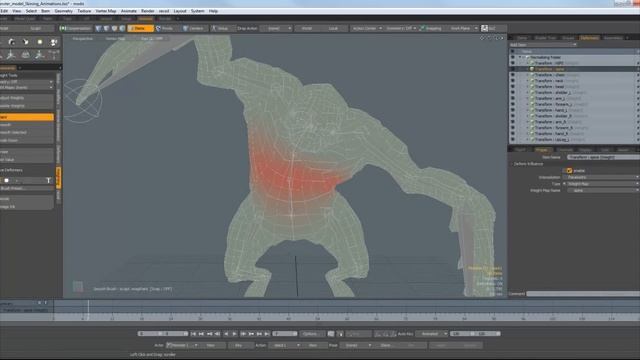Toggle visibility of Transform : neck
Image resolution: width=640 pixels, height=360 pixels.
click(513, 81)
